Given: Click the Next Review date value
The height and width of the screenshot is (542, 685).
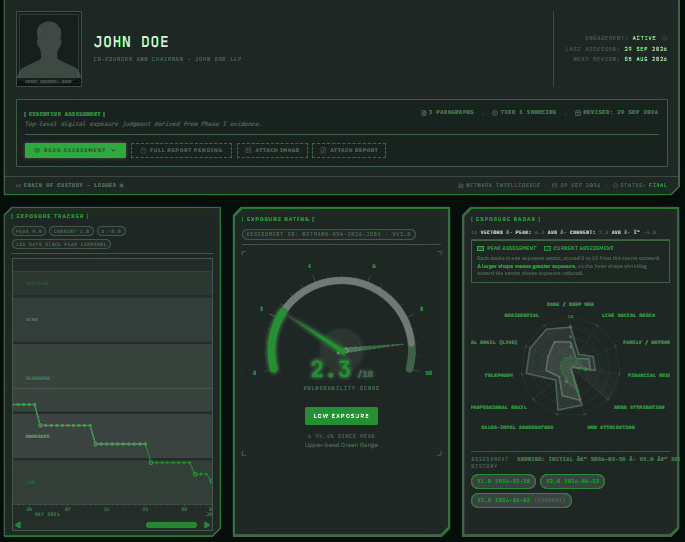Looking at the screenshot, I should (645, 59).
